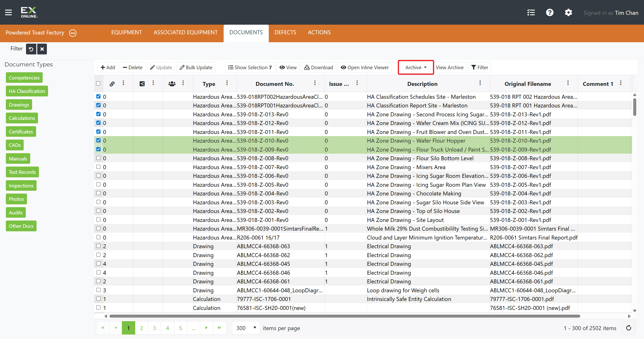Filter by Drawings document type
The image size is (644, 339).
click(19, 105)
